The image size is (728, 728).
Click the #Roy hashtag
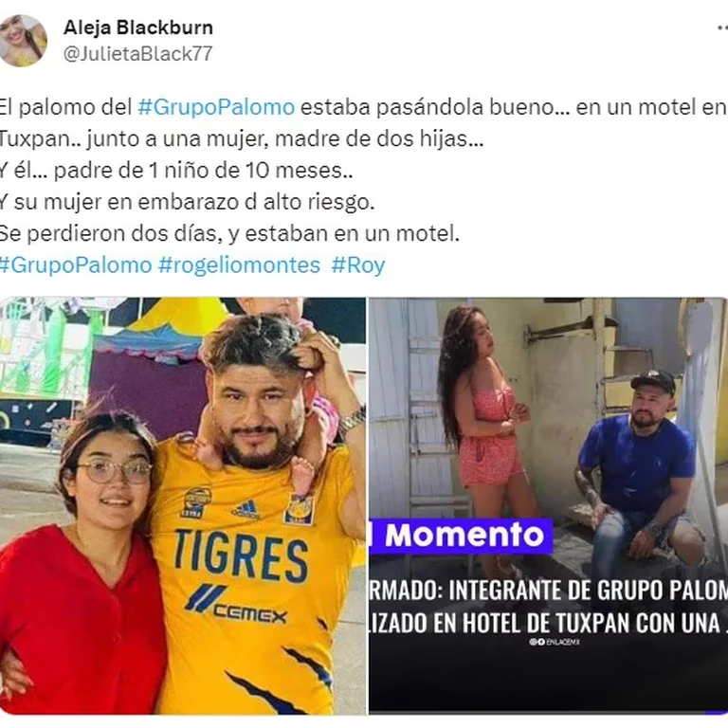tap(358, 265)
